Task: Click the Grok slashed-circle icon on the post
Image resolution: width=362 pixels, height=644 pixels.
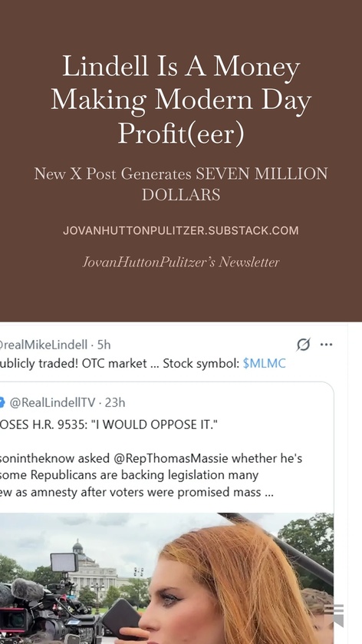Action: (303, 345)
